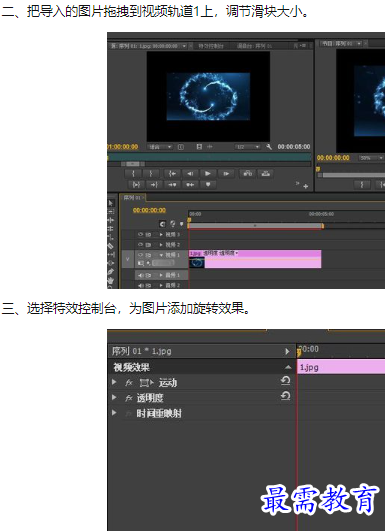Open the source monitor button editor plus icon
385x531 pixels.
coord(306,186)
